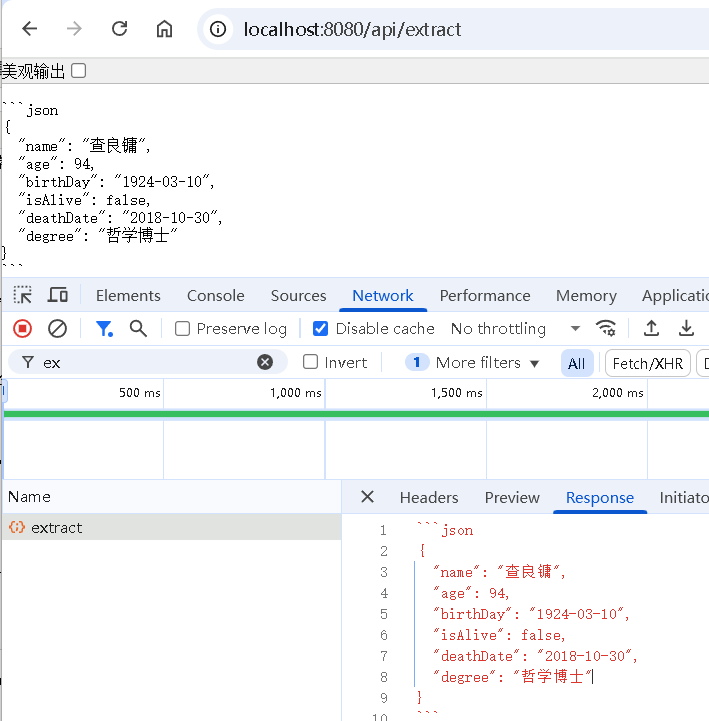
Task: Close the request details panel
Action: pos(367,497)
